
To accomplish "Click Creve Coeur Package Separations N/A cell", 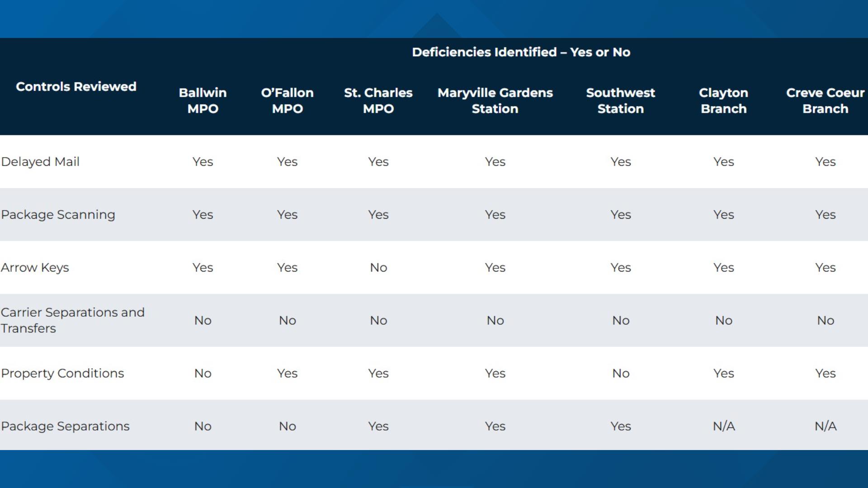I will click(826, 426).
